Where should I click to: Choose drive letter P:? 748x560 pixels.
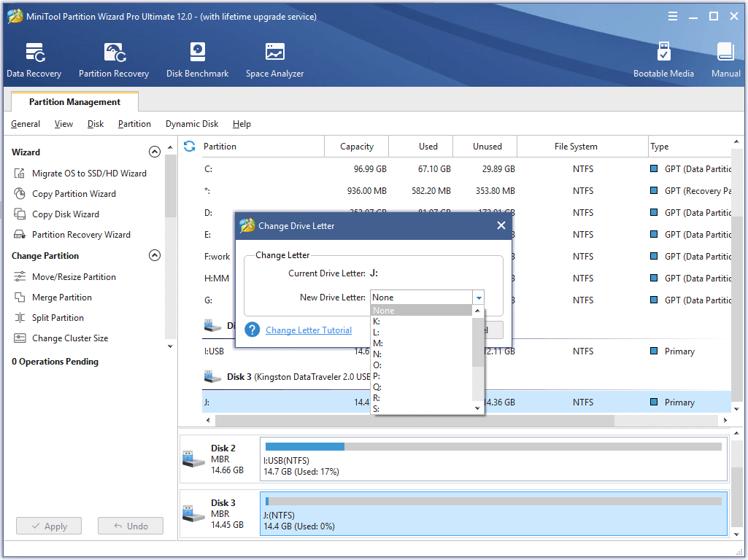click(x=421, y=376)
